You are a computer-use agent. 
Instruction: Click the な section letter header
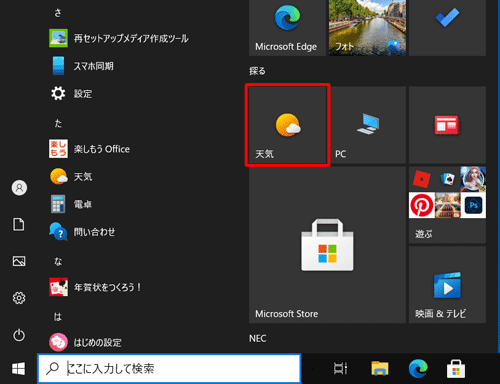58,261
